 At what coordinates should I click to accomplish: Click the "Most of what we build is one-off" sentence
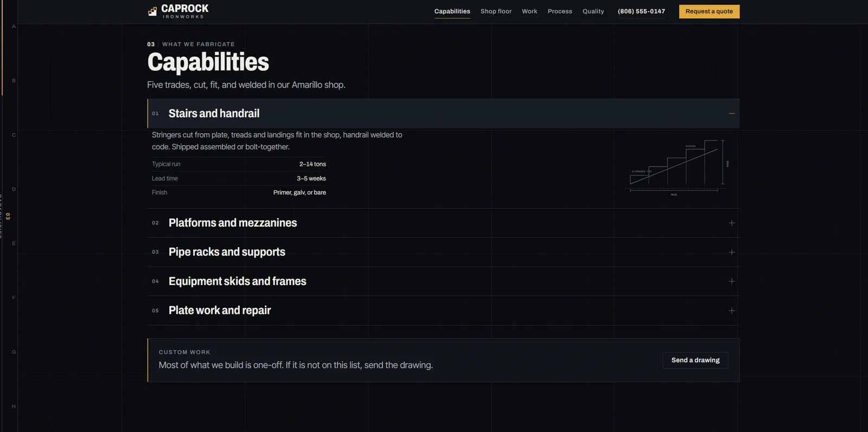[296, 365]
